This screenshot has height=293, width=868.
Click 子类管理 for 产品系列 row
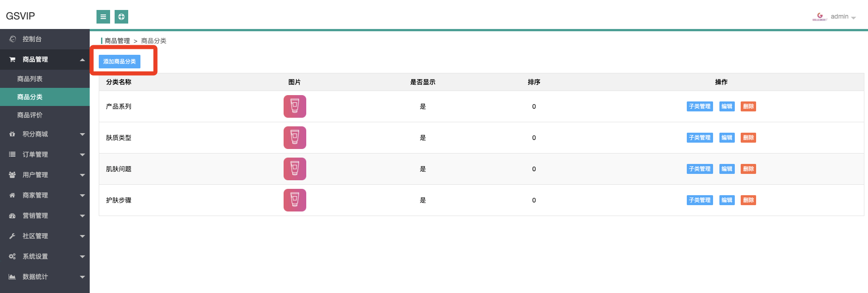[699, 106]
